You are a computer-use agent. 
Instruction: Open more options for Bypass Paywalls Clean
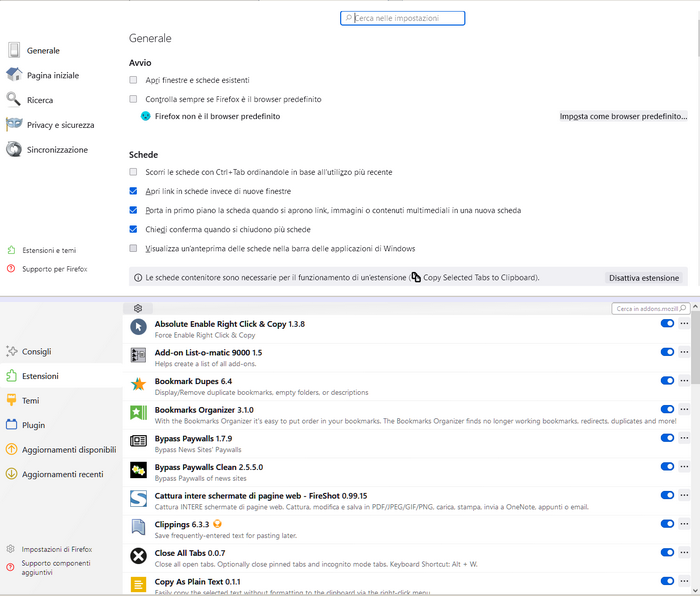click(684, 467)
